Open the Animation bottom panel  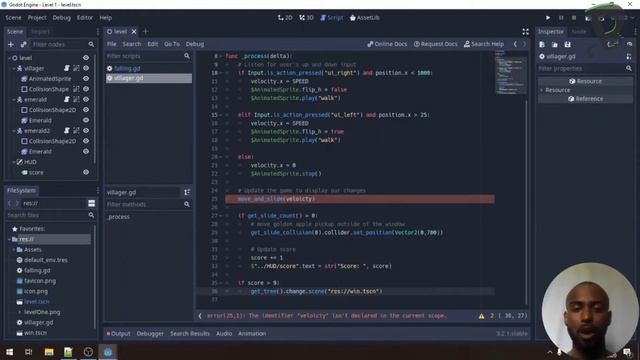click(252, 333)
